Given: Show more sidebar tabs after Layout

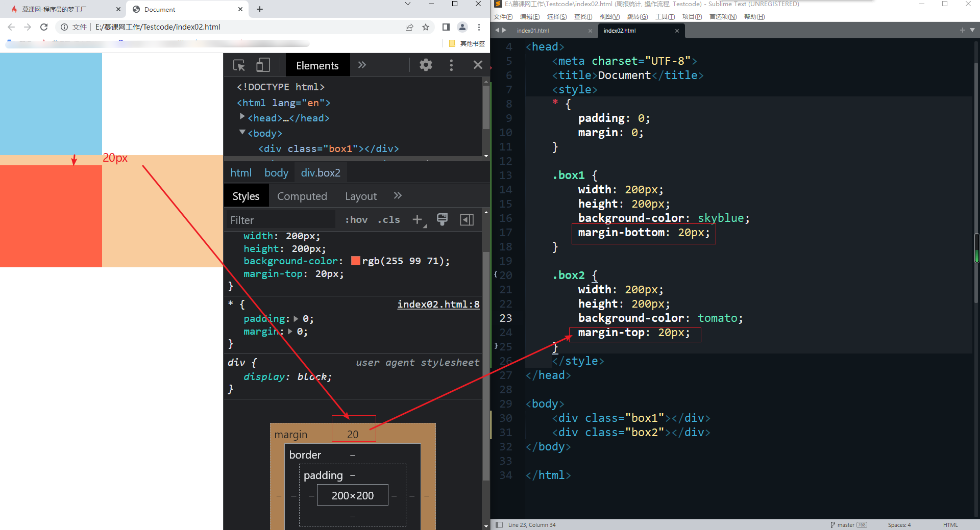Looking at the screenshot, I should pos(398,195).
